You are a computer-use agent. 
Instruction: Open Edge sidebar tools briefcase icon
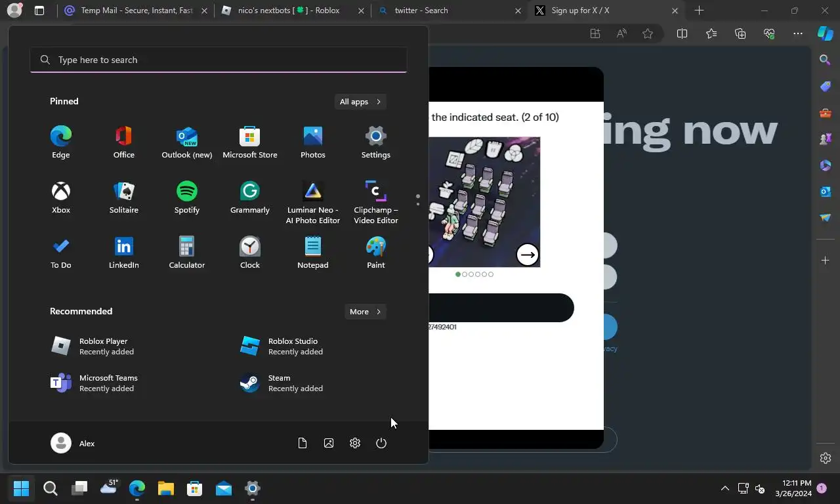[x=826, y=113]
